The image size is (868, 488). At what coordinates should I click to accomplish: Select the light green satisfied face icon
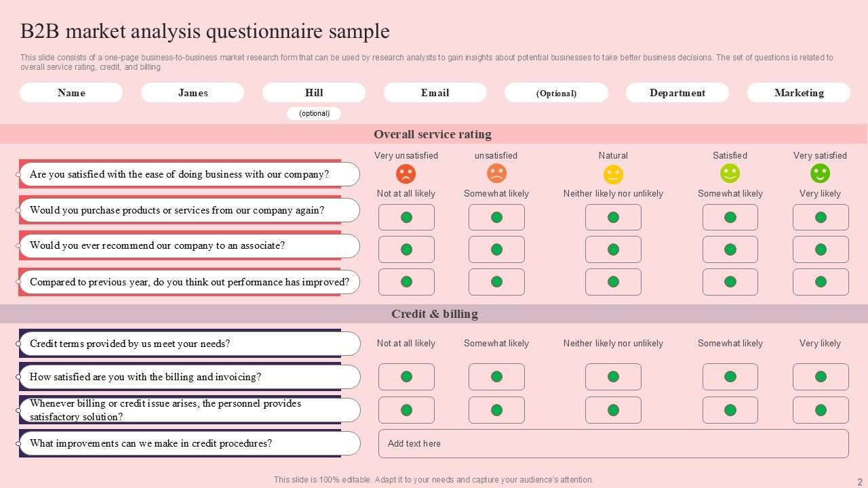730,174
